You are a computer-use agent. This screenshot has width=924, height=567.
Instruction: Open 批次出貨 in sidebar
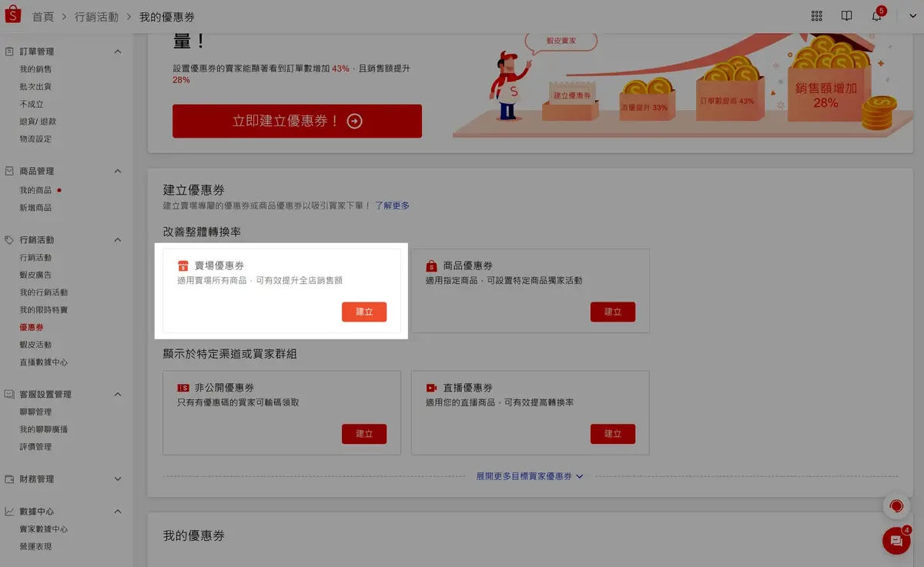pos(36,87)
